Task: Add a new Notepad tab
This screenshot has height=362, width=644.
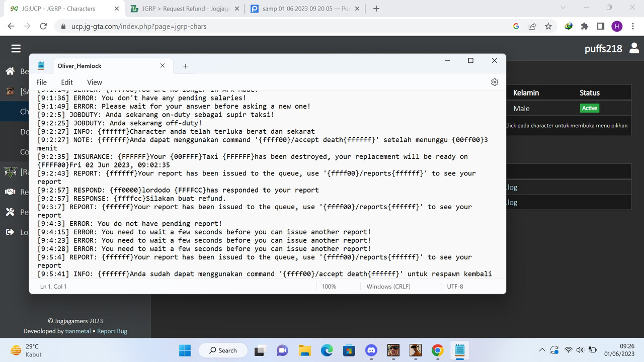Action: coord(185,66)
